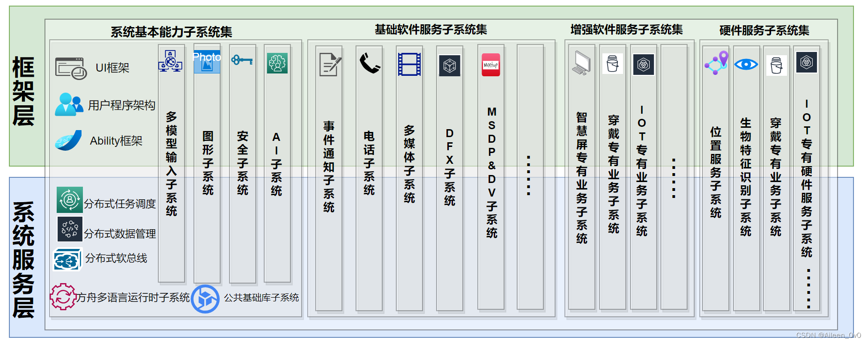Viewport: 868px width, 343px height.
Task: Click the vertical 图形子系统 label
Action: click(208, 163)
